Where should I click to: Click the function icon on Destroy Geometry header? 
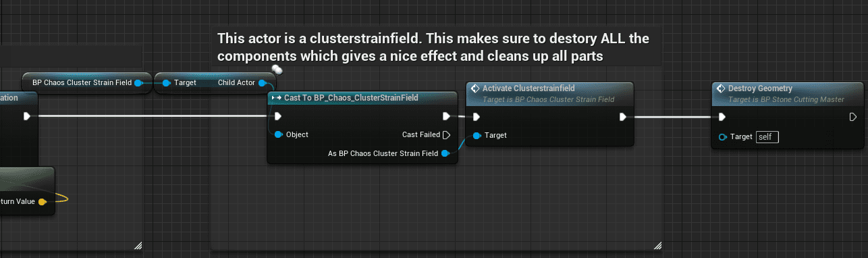click(x=720, y=88)
